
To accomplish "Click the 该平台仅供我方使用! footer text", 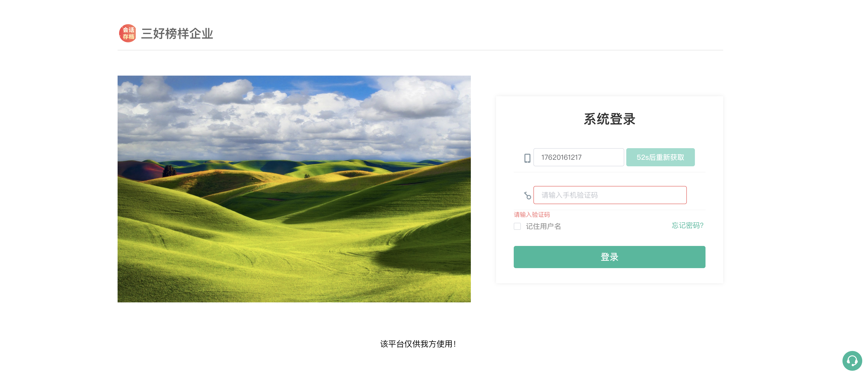I will 418,344.
